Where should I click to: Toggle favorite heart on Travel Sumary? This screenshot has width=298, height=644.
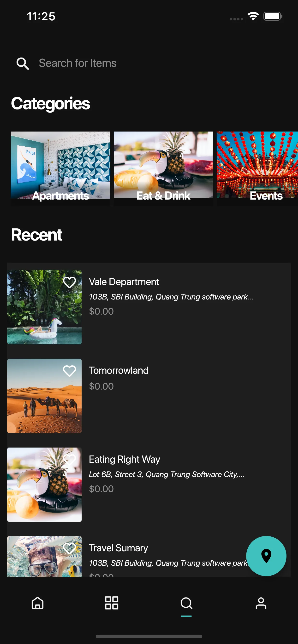tap(69, 548)
